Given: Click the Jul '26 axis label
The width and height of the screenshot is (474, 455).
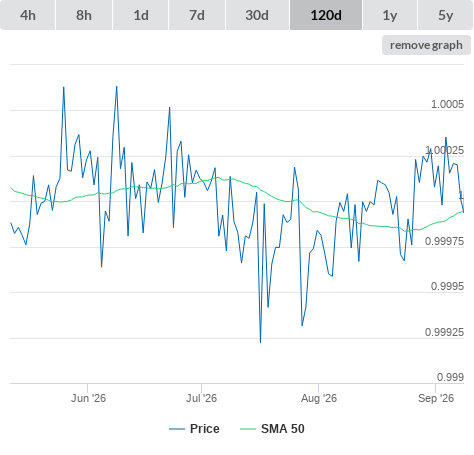Looking at the screenshot, I should pos(201,398).
